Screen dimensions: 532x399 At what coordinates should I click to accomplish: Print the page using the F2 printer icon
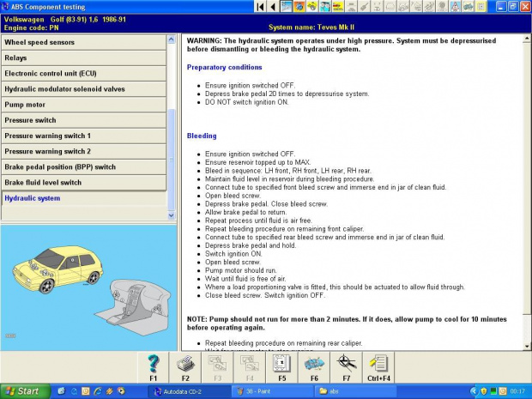tap(185, 364)
